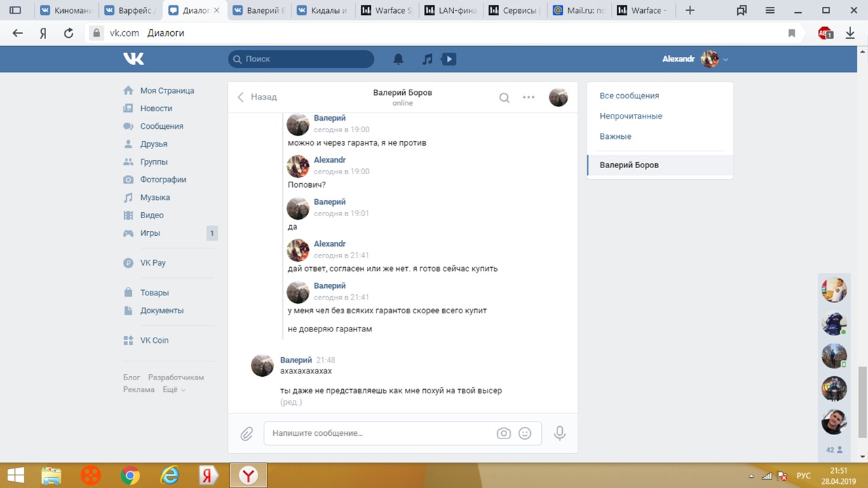Click the VK logo in header

[134, 59]
